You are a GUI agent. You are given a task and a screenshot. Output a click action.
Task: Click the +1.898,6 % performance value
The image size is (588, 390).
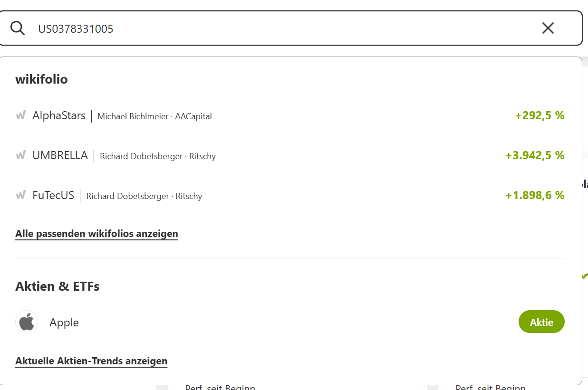click(535, 195)
